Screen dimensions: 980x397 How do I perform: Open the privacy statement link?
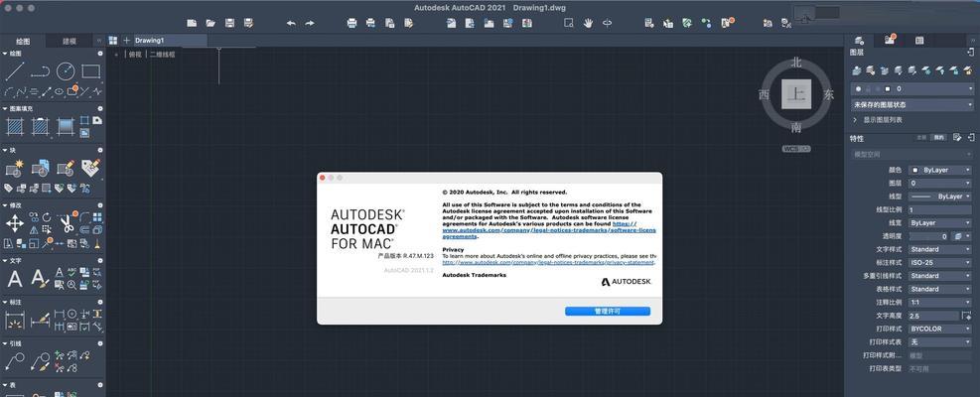click(x=549, y=263)
